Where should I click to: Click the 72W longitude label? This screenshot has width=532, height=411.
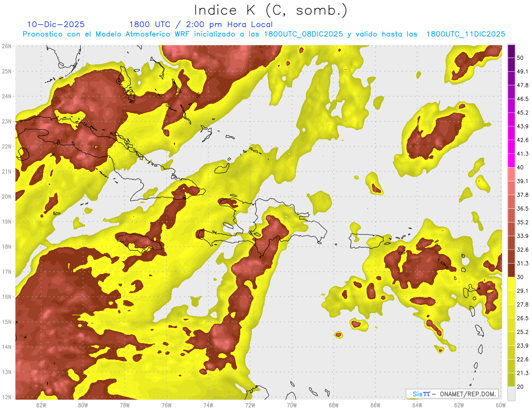click(250, 405)
